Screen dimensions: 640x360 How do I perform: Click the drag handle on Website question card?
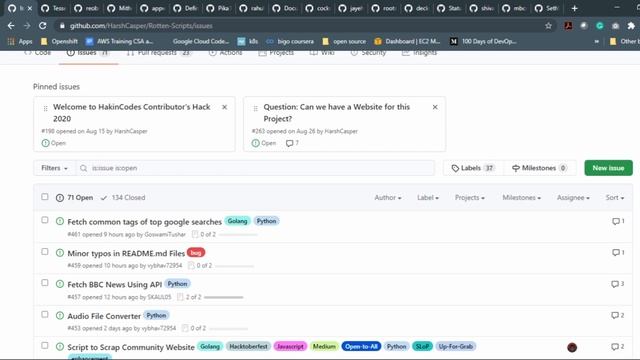coord(256,108)
